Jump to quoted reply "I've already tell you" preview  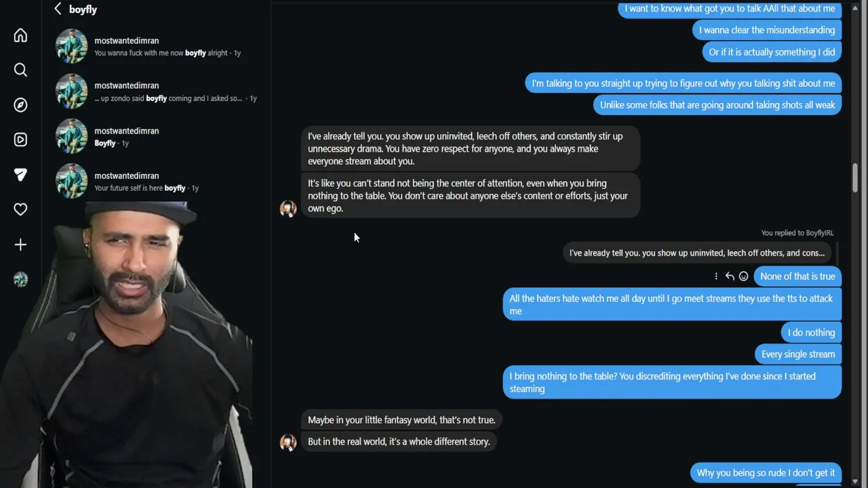coord(697,253)
